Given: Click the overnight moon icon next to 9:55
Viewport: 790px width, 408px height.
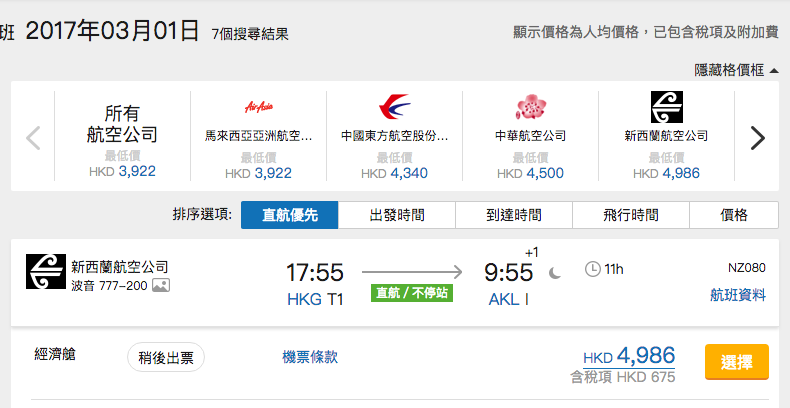Looking at the screenshot, I should [x=555, y=274].
